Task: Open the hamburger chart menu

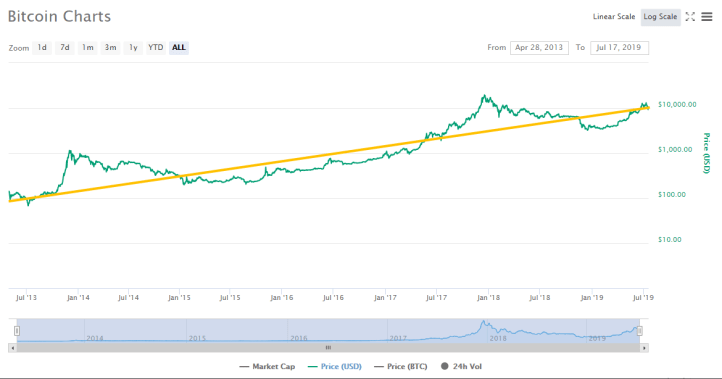Action: pyautogui.click(x=707, y=17)
